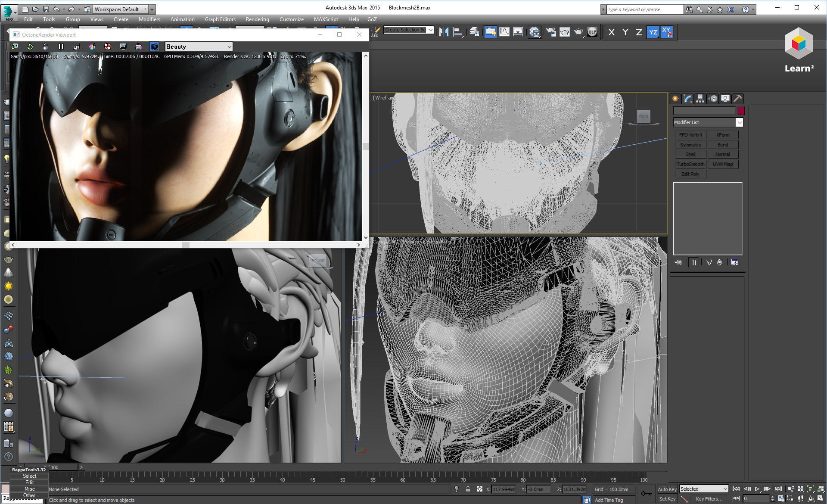Image resolution: width=827 pixels, height=504 pixels.
Task: Expand the Help question mark dropdown arrow
Action: [x=753, y=9]
